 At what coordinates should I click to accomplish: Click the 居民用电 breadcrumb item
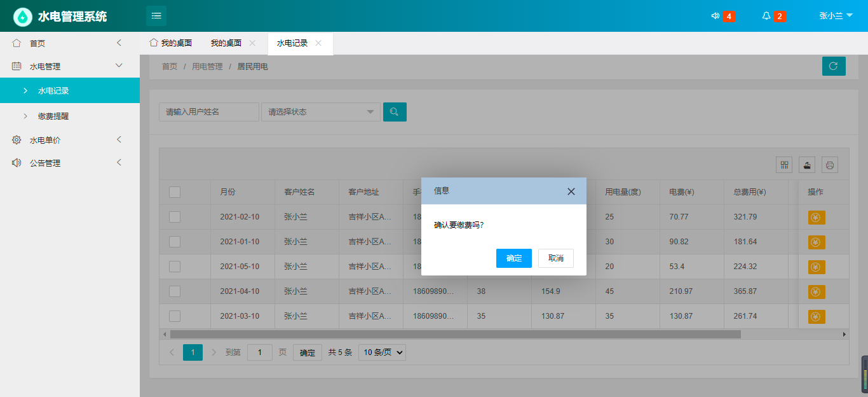(x=252, y=66)
